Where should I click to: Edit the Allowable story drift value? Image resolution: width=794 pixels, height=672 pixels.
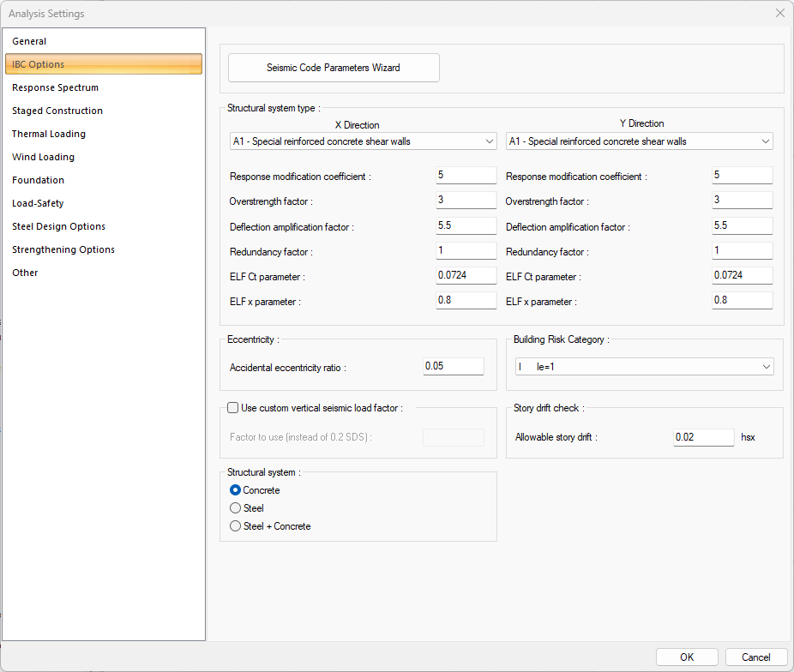tap(703, 437)
